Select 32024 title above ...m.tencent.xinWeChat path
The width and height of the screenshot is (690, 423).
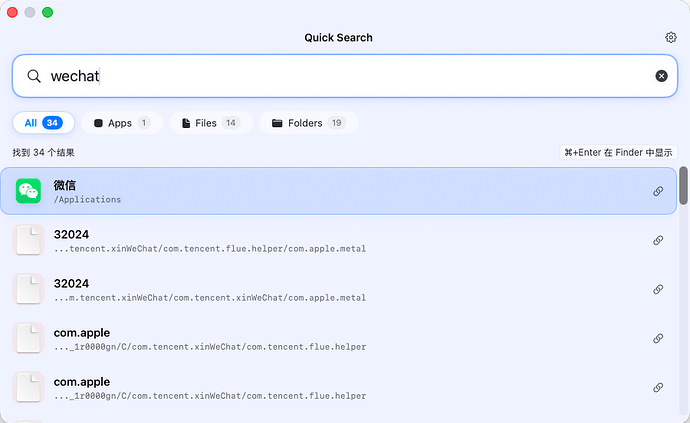click(71, 283)
